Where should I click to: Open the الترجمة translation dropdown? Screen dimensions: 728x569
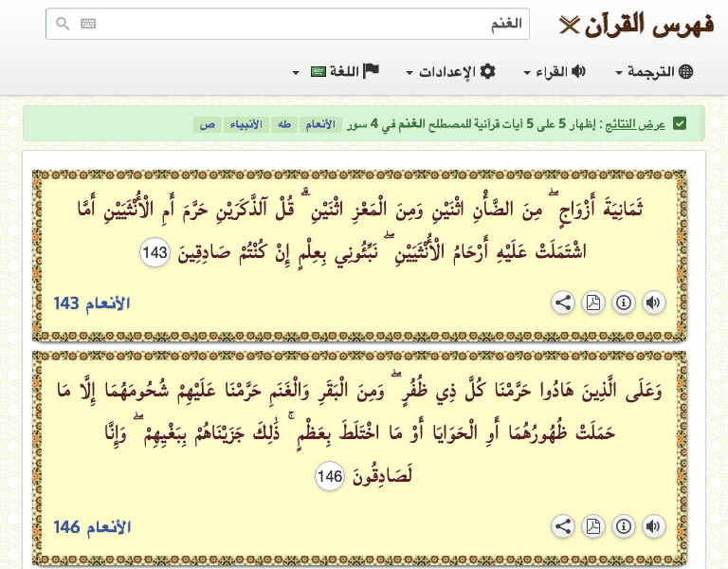click(x=654, y=71)
